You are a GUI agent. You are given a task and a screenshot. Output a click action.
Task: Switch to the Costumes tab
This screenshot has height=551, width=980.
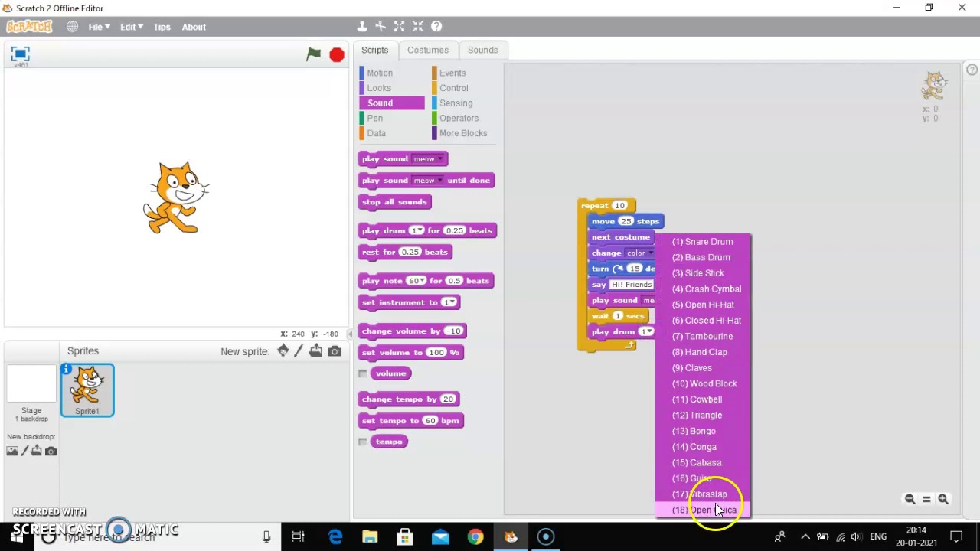pos(428,50)
